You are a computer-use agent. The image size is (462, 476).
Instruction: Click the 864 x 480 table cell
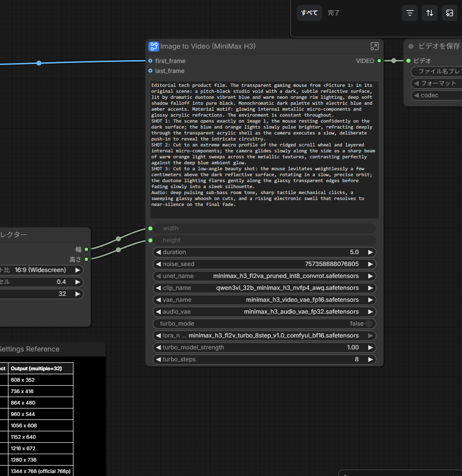[41, 403]
